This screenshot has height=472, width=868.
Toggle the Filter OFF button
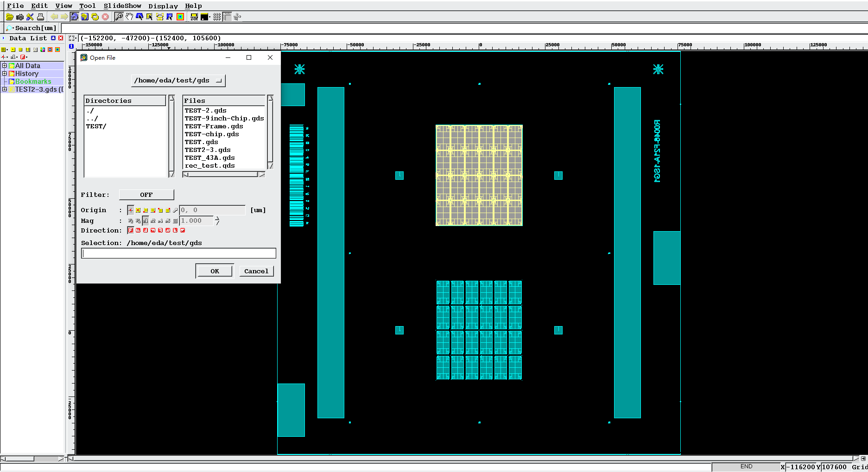(x=146, y=195)
